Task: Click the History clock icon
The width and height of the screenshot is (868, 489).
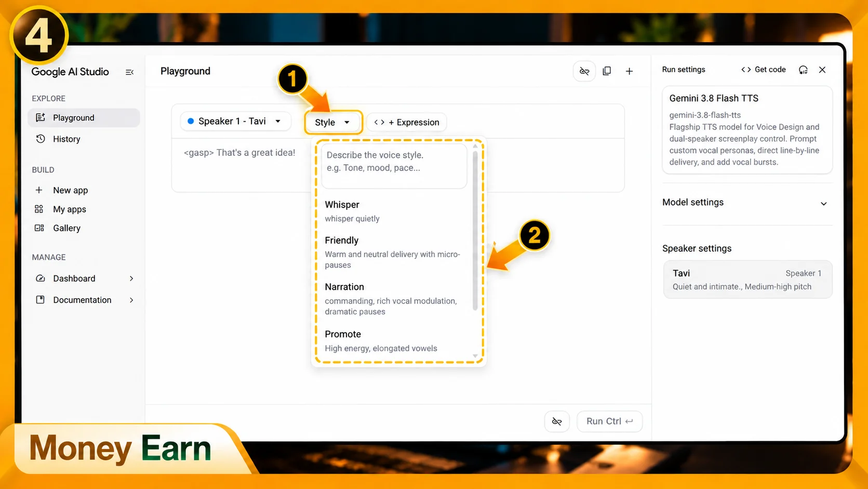Action: click(40, 139)
